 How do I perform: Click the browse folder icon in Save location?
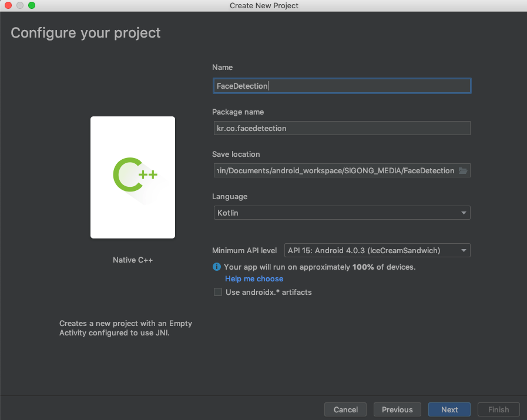[463, 171]
